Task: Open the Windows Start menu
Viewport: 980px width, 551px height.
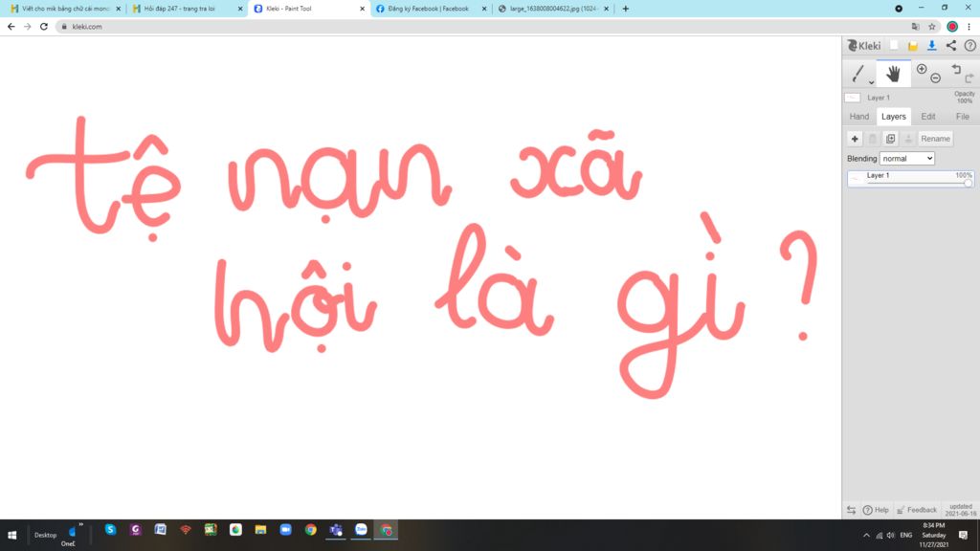Action: tap(11, 536)
